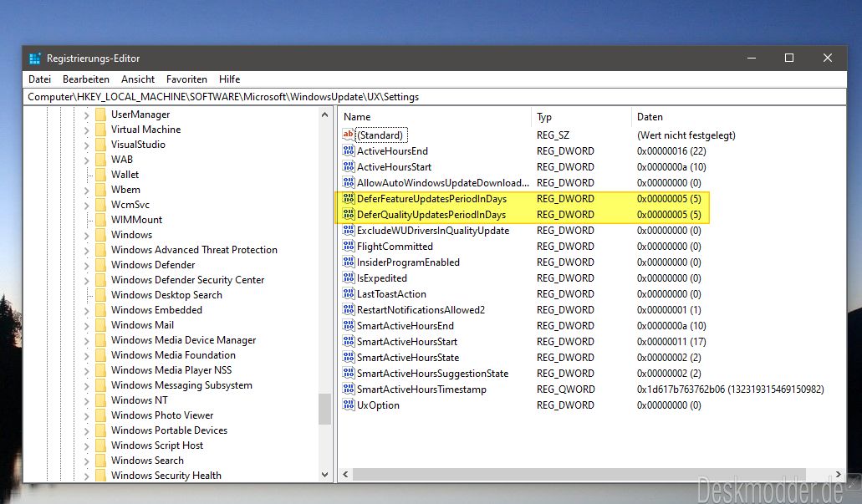862x504 pixels.
Task: Click the icon beside IsExpedited
Action: pyautogui.click(x=349, y=278)
